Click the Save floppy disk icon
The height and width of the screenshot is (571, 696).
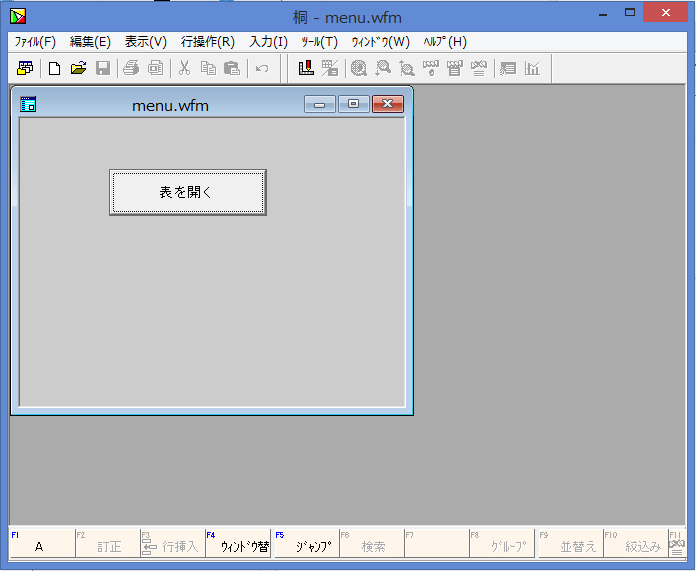[102, 68]
